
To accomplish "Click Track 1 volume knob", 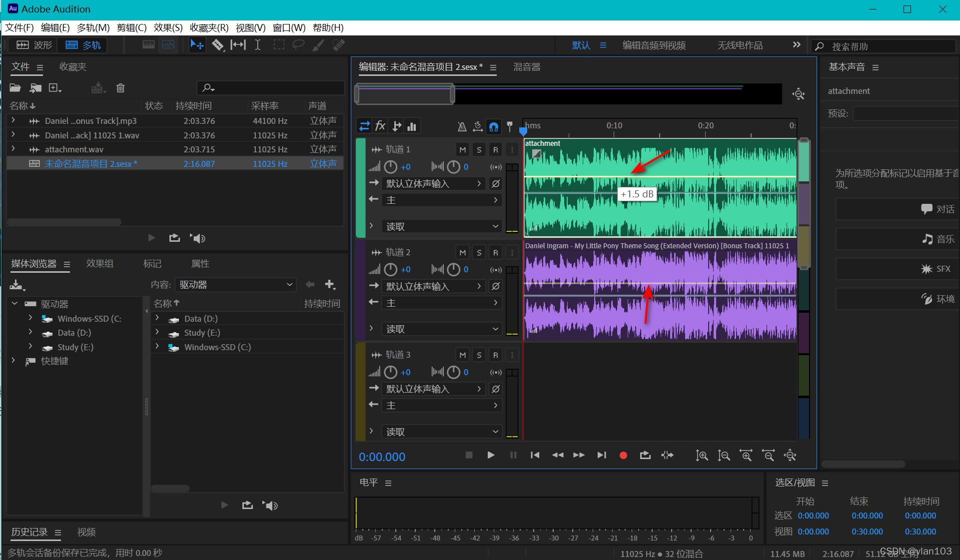I will pos(390,167).
